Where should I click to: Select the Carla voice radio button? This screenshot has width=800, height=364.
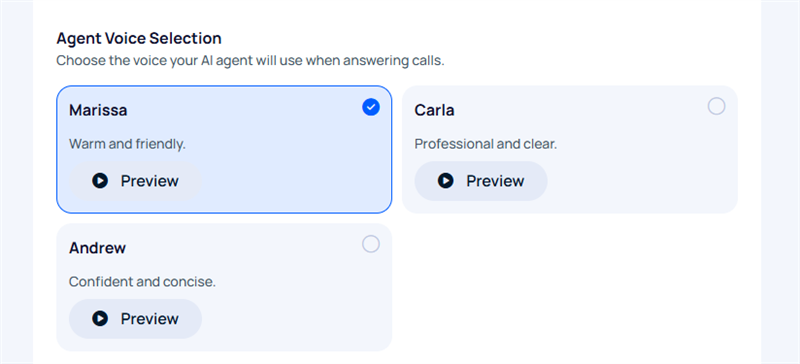(x=716, y=107)
